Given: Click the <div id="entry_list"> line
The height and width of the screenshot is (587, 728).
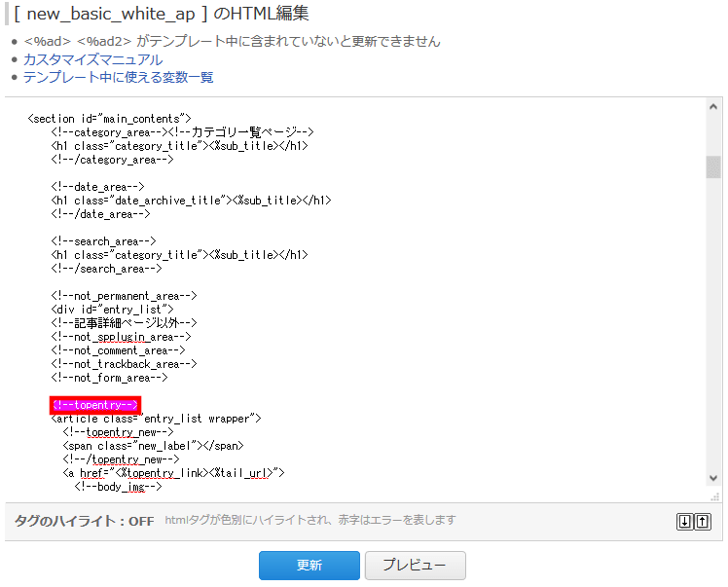Looking at the screenshot, I should 112,310.
